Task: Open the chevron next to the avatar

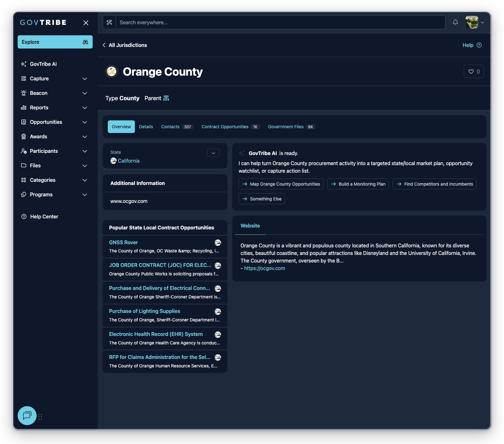Action: tap(482, 22)
